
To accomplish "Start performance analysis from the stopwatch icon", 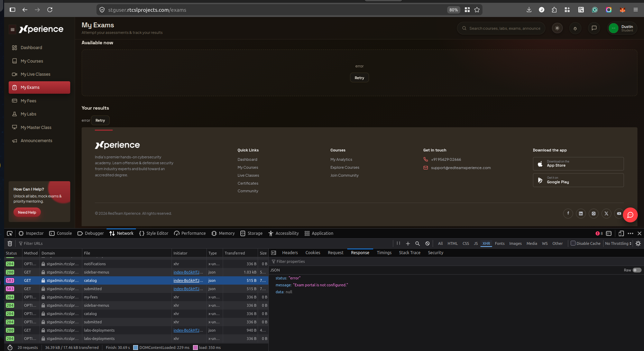I will 10,348.
